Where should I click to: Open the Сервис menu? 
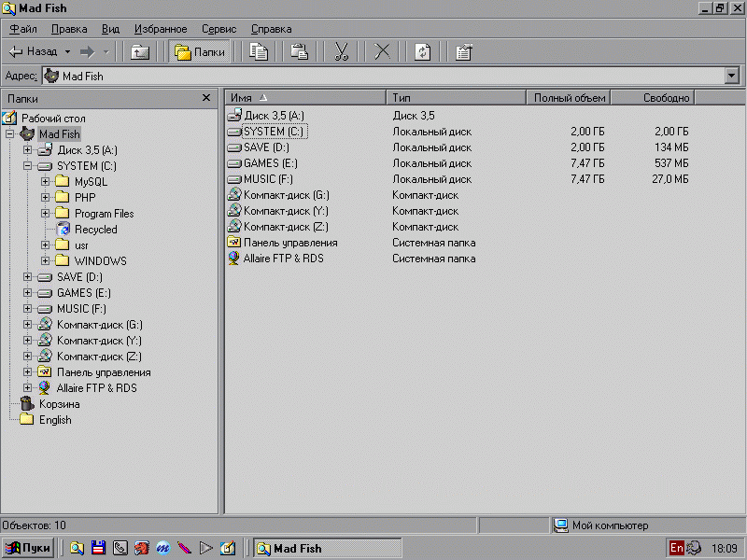pyautogui.click(x=218, y=29)
